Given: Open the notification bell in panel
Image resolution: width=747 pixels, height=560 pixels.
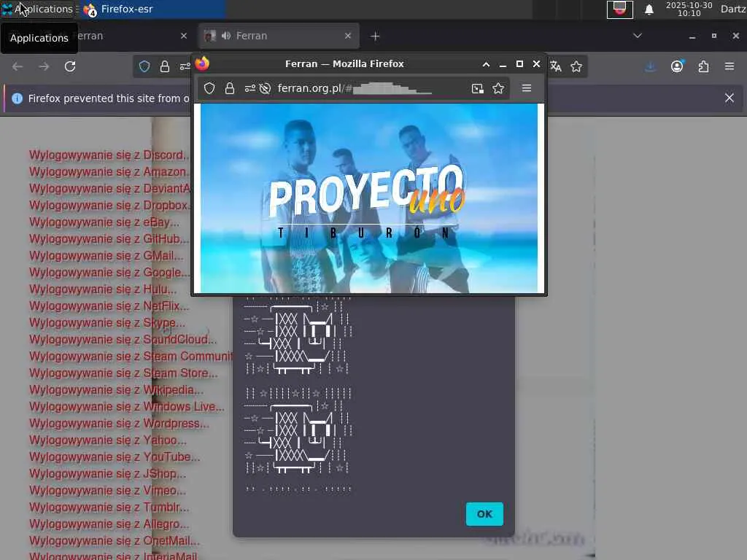Looking at the screenshot, I should [649, 9].
